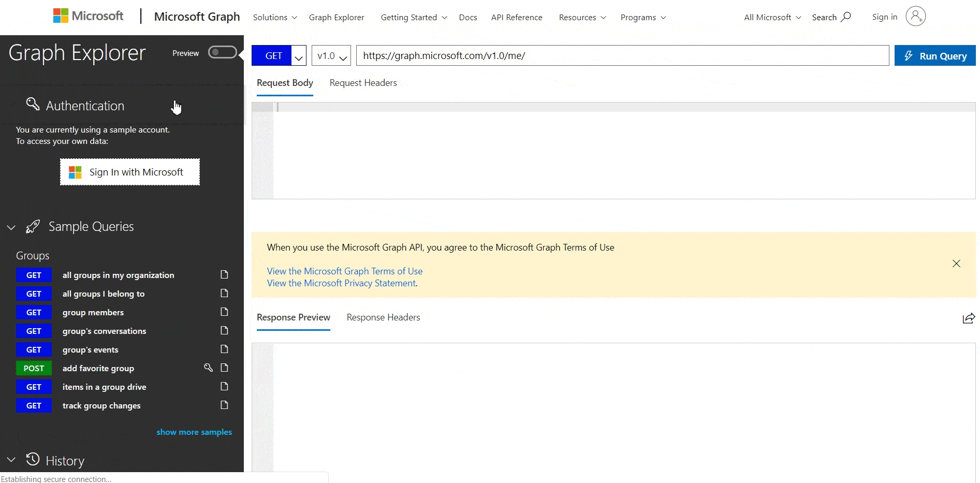Click inside the request body editor

click(x=613, y=151)
